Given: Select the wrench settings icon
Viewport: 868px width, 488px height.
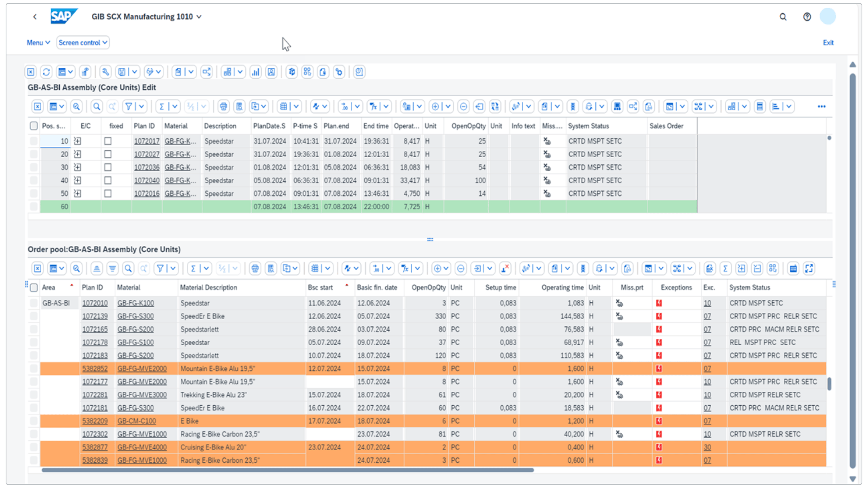Looking at the screenshot, I should (105, 71).
